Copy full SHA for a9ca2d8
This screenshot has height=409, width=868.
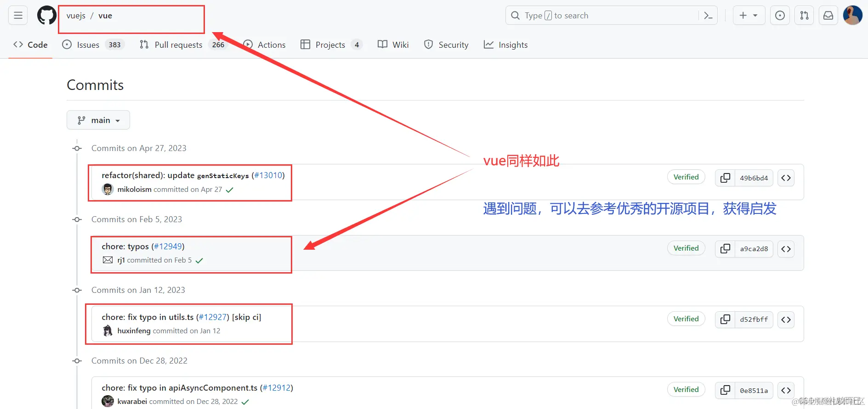(x=725, y=249)
